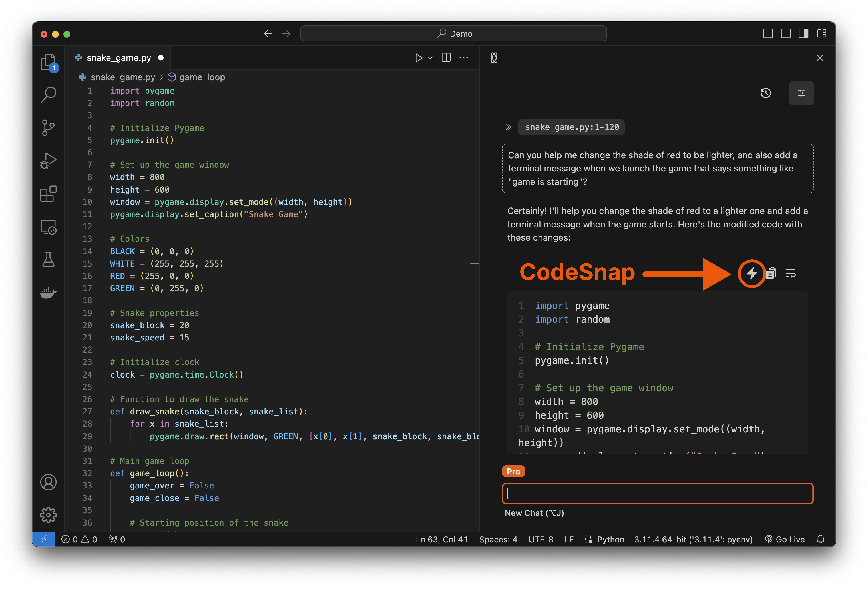Viewport: 868px width, 589px height.
Task: Expand the snake_game.py context chevron
Action: coord(508,127)
